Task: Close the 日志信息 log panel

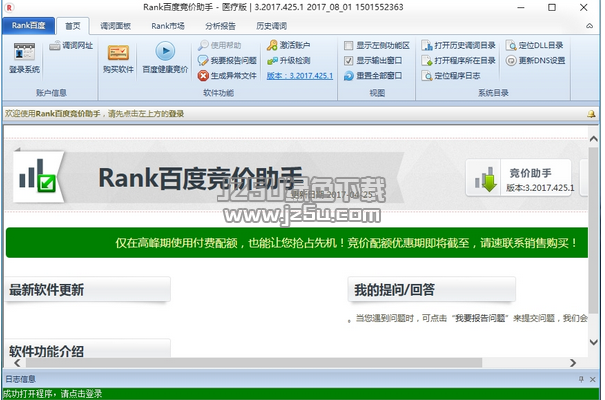Action: tap(593, 380)
